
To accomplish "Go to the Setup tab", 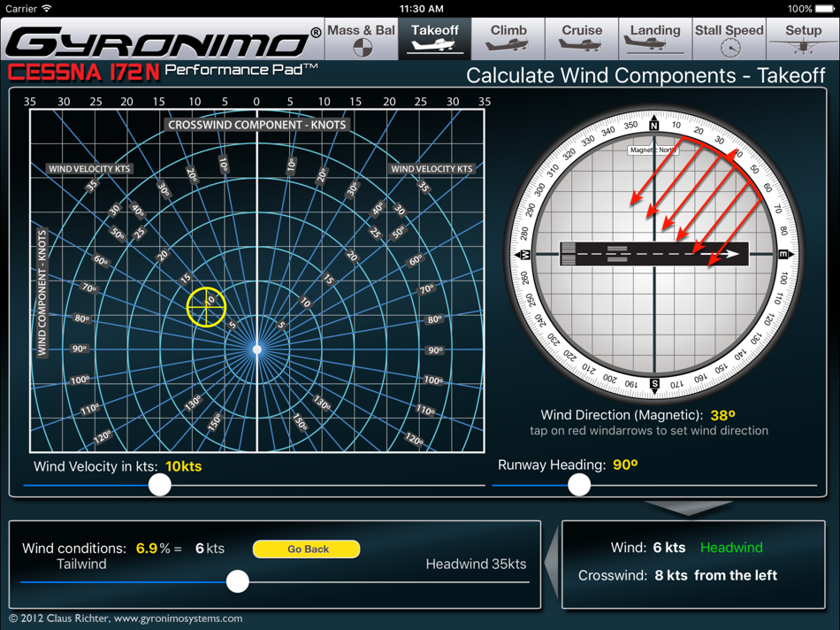I will tap(803, 39).
